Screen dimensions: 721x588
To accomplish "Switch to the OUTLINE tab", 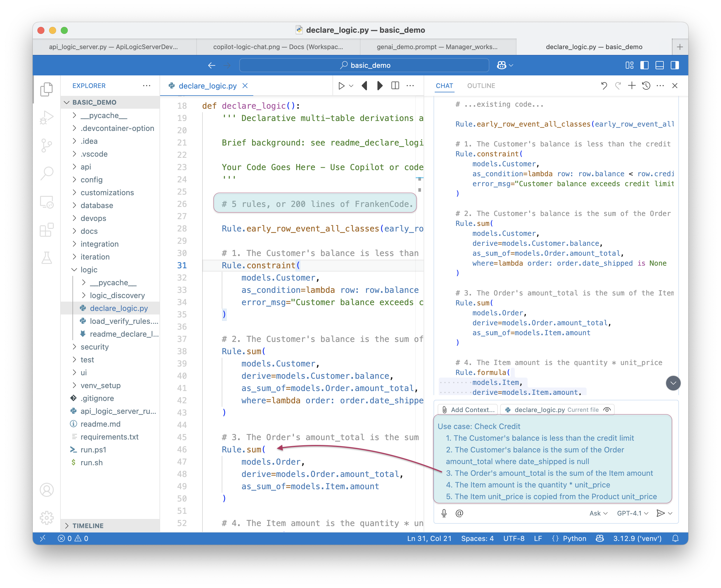I will [x=481, y=86].
